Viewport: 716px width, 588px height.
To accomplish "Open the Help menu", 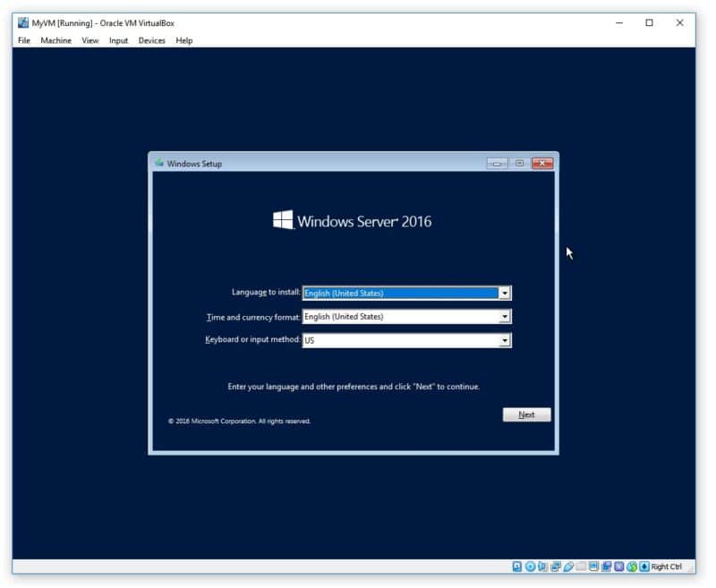I will [x=183, y=40].
